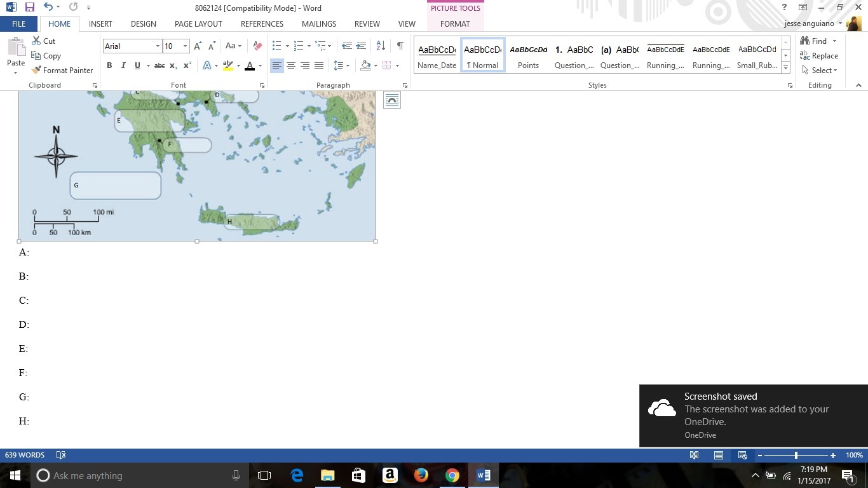Click the Save icon in title bar
The height and width of the screenshot is (488, 868).
tap(29, 8)
